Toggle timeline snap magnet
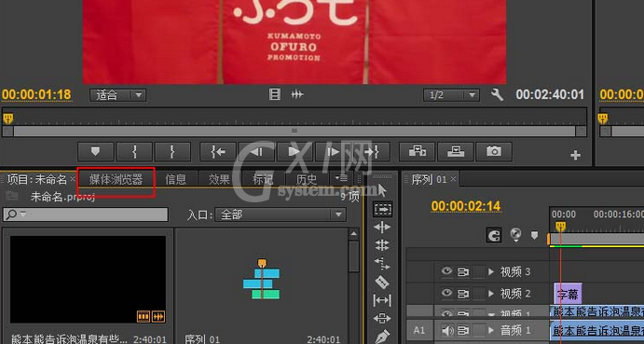The height and width of the screenshot is (344, 644). [494, 236]
